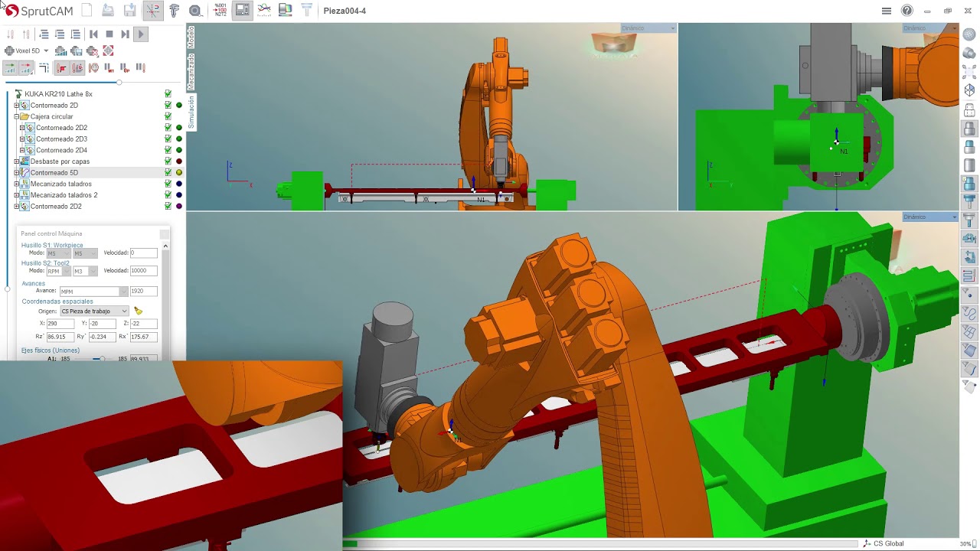Switch to the Modelo vertical tab
This screenshot has width=980, height=551.
(191, 38)
